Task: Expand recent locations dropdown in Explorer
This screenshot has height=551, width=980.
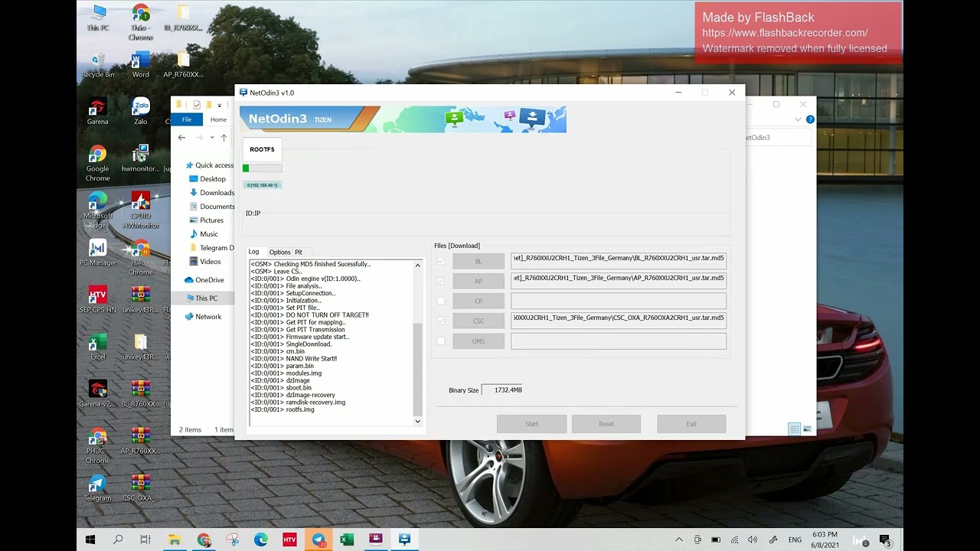Action: (211, 138)
